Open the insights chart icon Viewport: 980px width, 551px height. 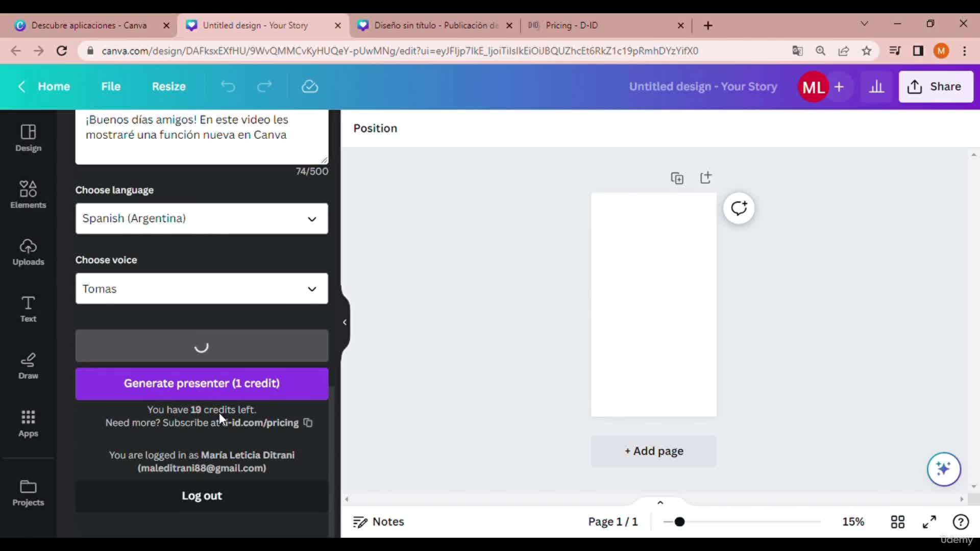click(876, 87)
